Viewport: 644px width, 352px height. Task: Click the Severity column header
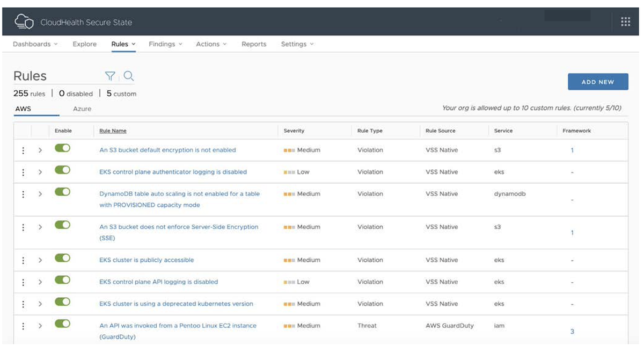(x=294, y=131)
